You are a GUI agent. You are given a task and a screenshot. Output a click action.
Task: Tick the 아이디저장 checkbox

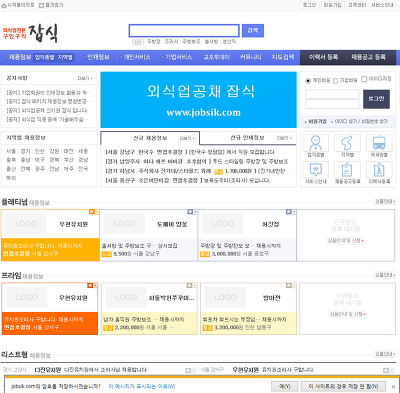(x=364, y=79)
